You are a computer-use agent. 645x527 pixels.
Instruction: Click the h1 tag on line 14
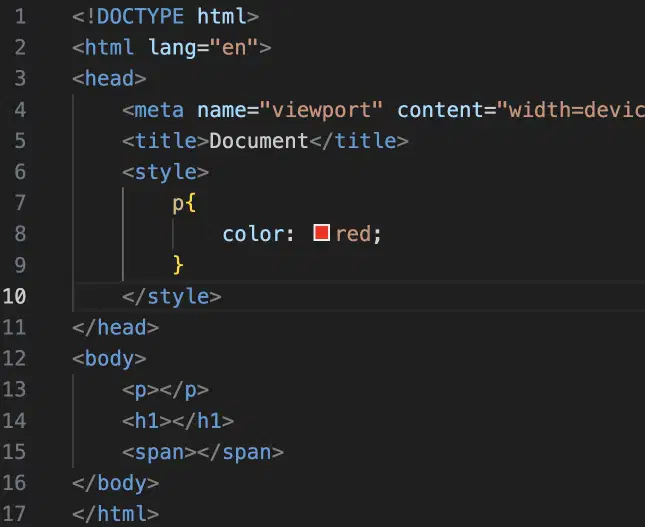[147, 421]
